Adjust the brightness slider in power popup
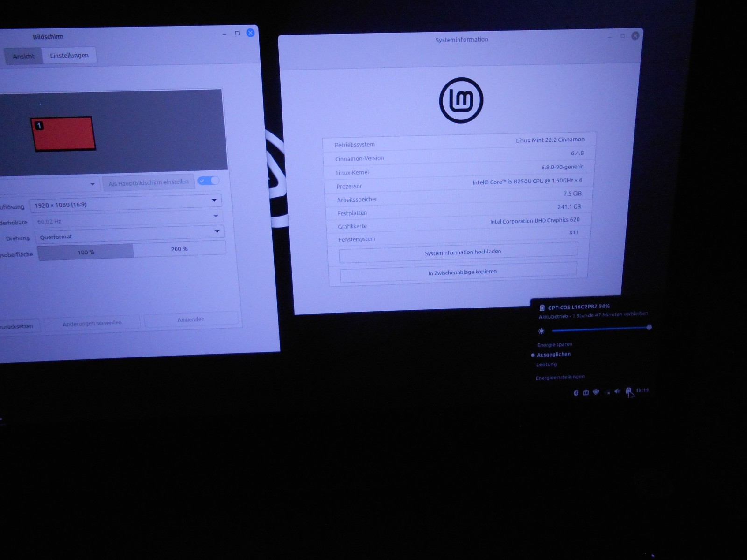The height and width of the screenshot is (560, 747). 601,329
